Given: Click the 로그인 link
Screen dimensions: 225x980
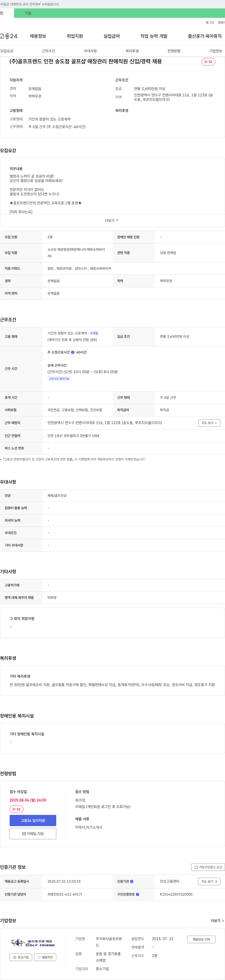Looking at the screenshot, I should (x=210, y=23).
